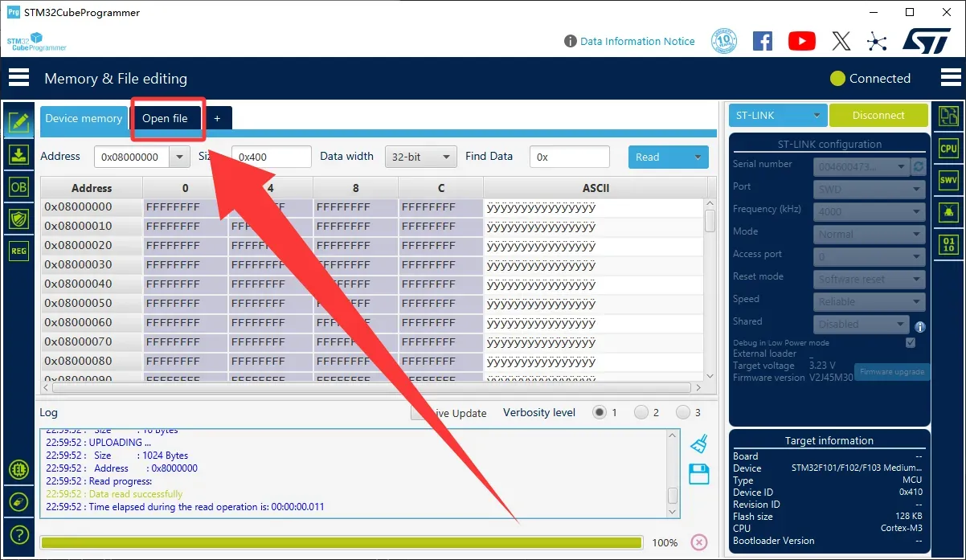Click the memory table vertical scrollbar
This screenshot has width=966, height=560.
[710, 220]
